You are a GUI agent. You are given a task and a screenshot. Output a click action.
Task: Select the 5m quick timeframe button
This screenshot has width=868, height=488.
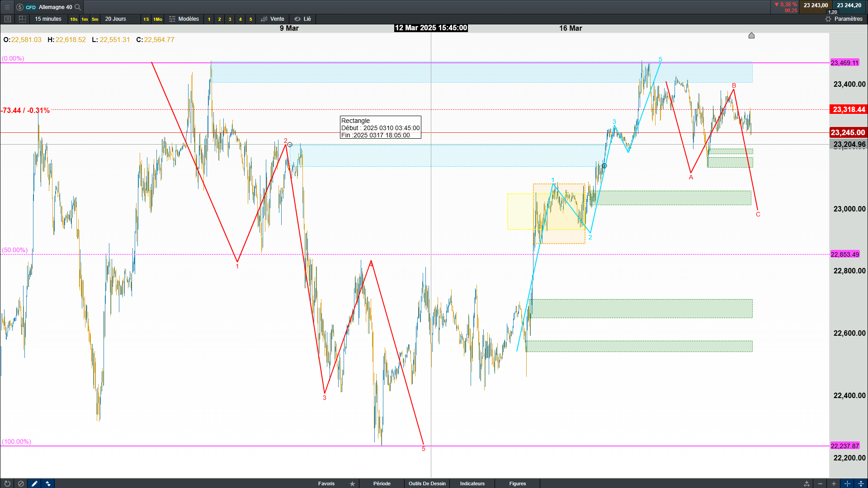pos(95,19)
